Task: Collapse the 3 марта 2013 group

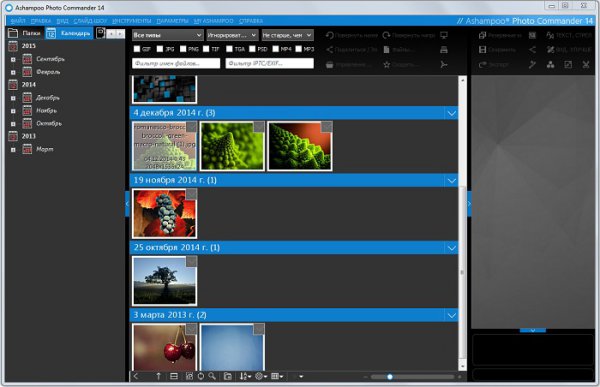Action: click(452, 315)
